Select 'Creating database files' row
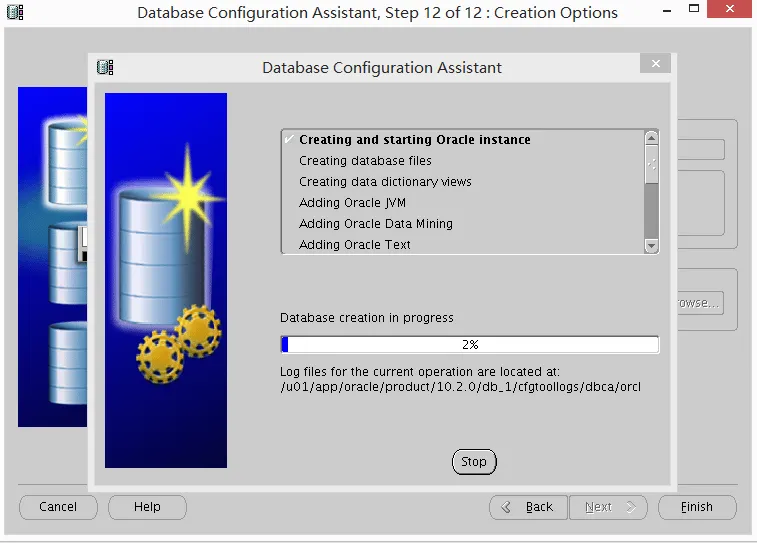 pyautogui.click(x=463, y=161)
